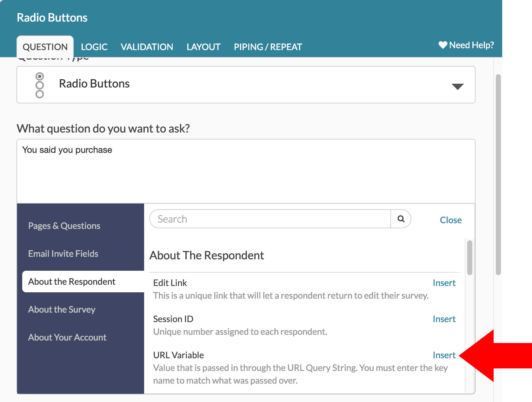Insert the URL Variable merge code

(x=444, y=355)
